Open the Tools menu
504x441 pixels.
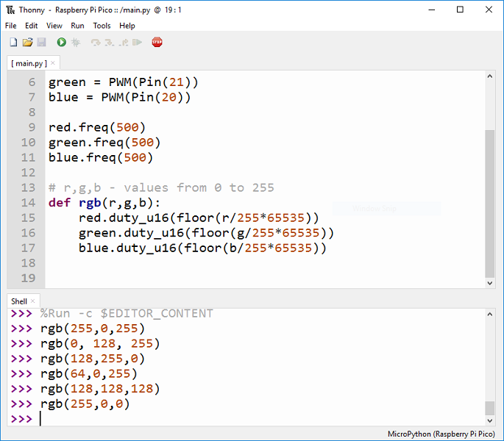(102, 26)
